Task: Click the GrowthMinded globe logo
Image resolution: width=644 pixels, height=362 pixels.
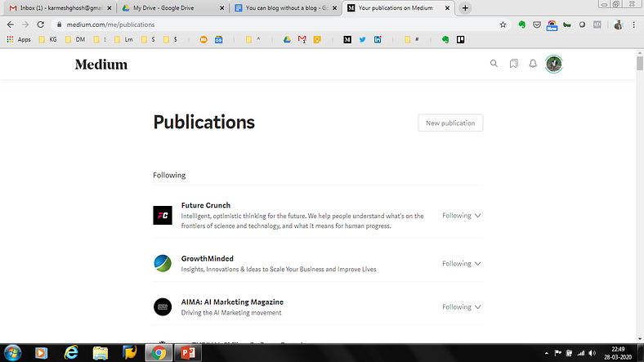Action: (x=163, y=263)
